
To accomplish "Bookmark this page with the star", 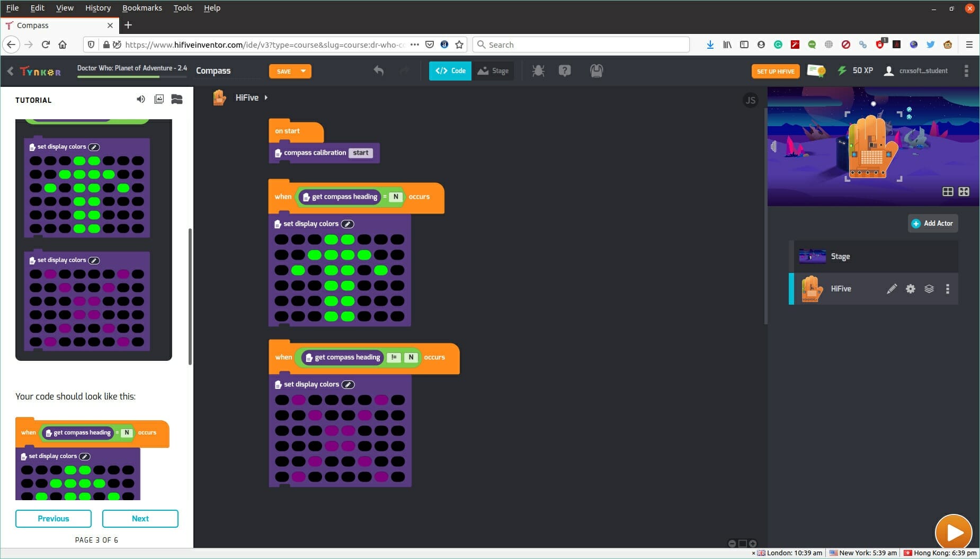I will 459,45.
